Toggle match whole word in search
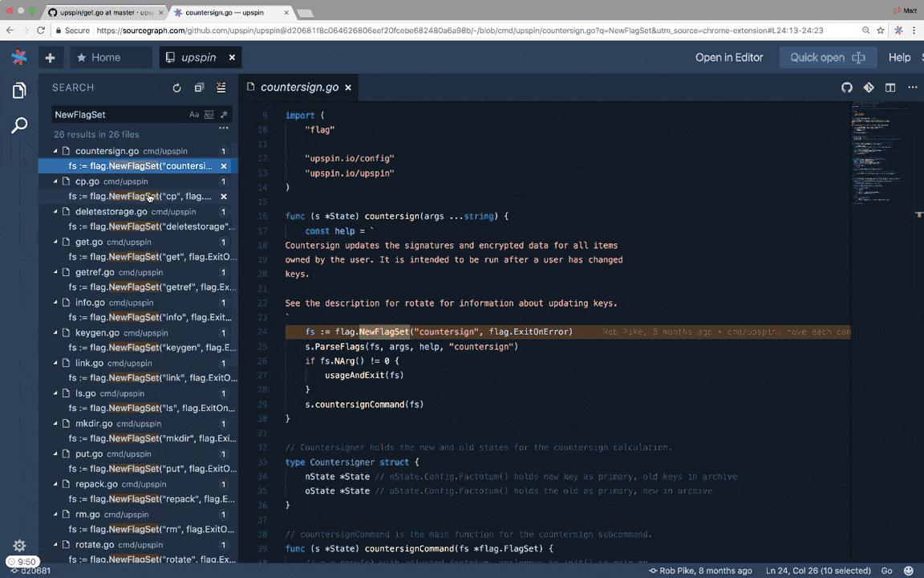Viewport: 924px width, 578px height. (208, 114)
